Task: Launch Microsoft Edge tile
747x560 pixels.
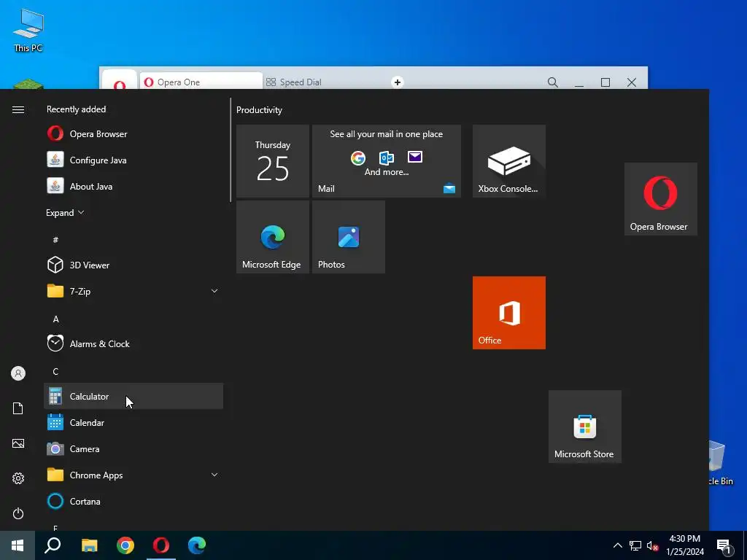Action: click(273, 237)
